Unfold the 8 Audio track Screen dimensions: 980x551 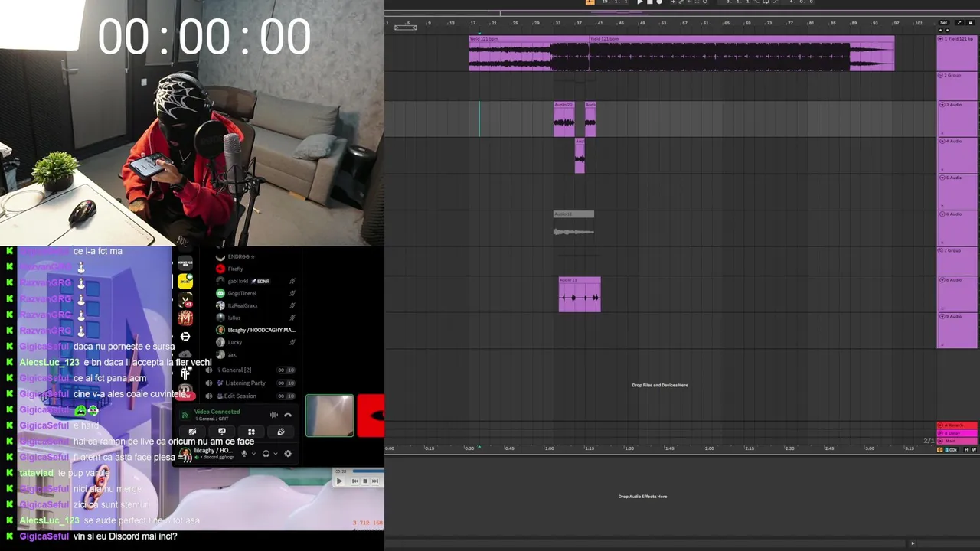pyautogui.click(x=942, y=280)
